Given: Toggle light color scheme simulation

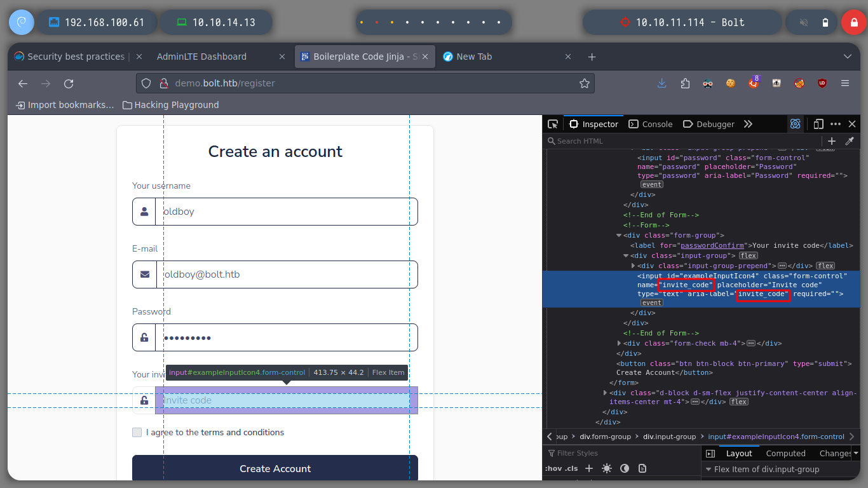Looking at the screenshot, I should click(x=607, y=468).
